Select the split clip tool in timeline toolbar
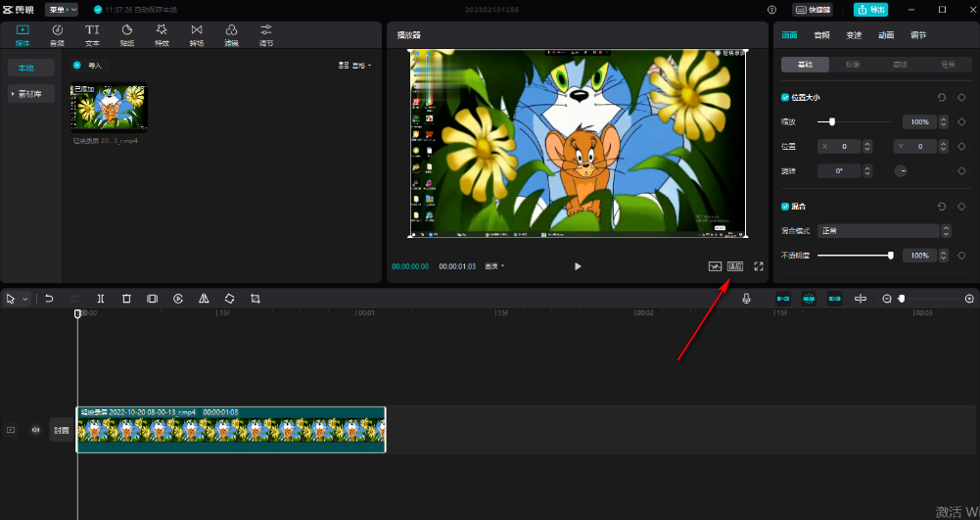The width and height of the screenshot is (980, 520). coord(101,299)
